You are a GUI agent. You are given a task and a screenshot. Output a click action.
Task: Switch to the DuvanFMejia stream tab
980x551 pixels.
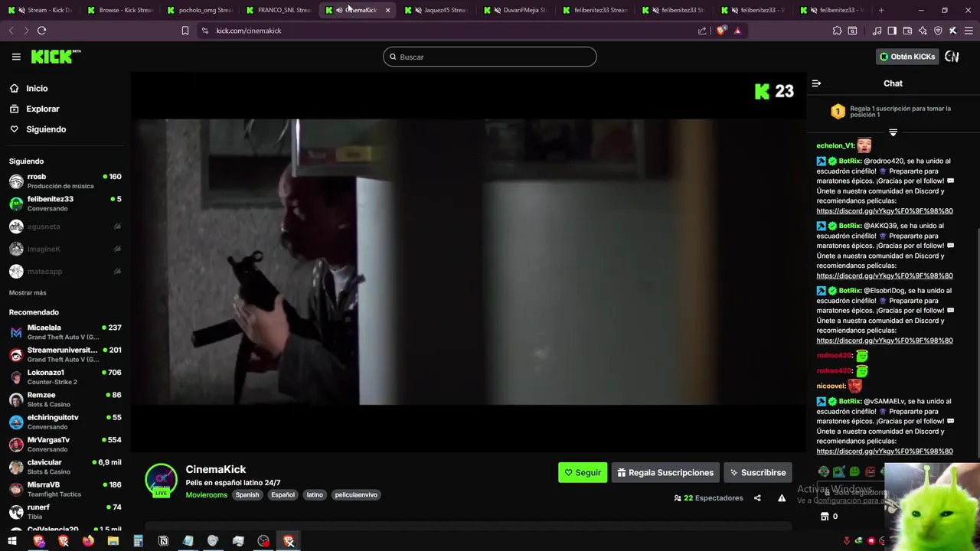click(x=517, y=10)
